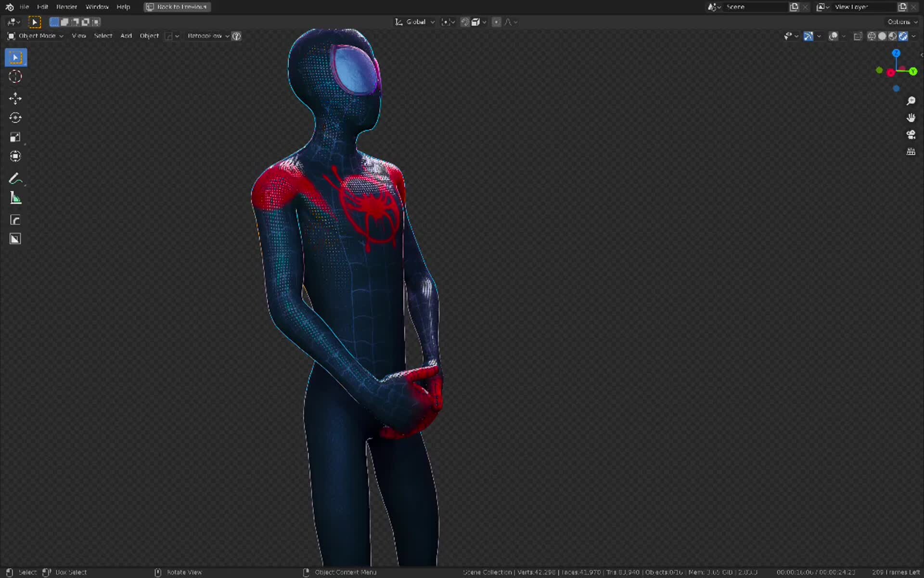Open the Add menu
The height and width of the screenshot is (578, 924).
click(126, 36)
